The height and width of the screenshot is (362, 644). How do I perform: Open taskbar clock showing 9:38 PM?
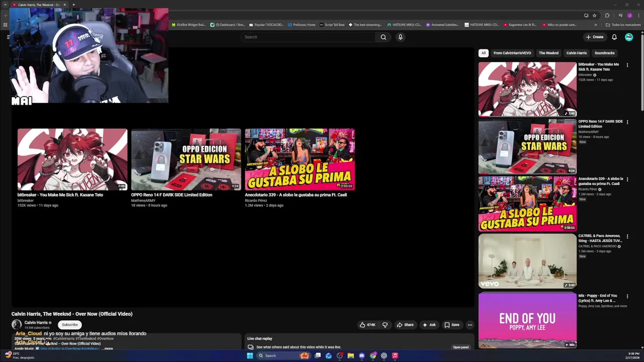coord(633,355)
